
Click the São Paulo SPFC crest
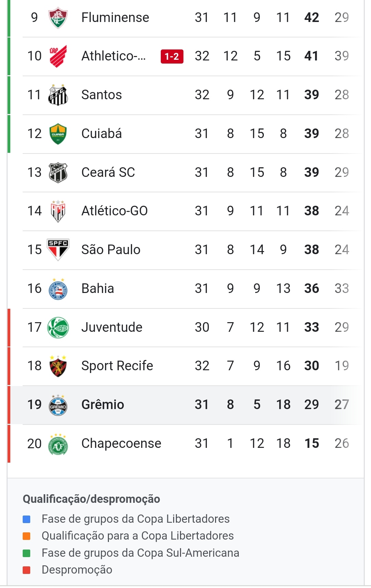point(58,250)
